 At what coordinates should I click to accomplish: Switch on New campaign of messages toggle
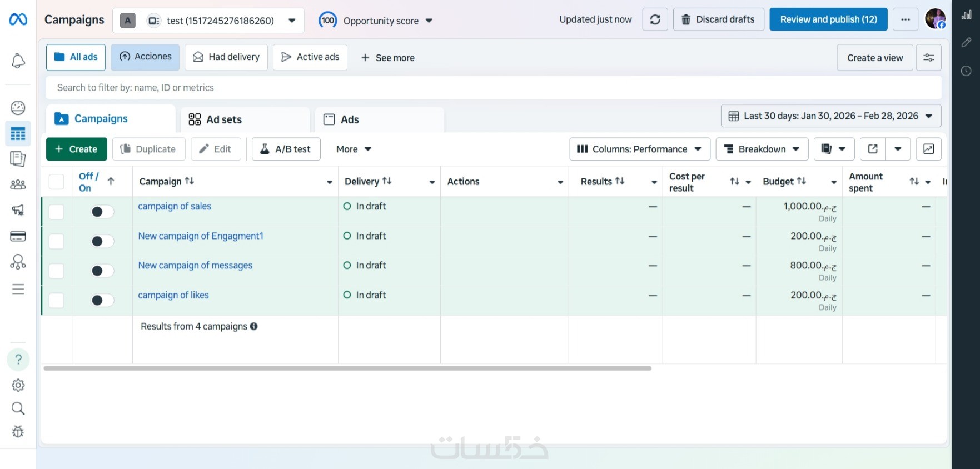coord(102,271)
